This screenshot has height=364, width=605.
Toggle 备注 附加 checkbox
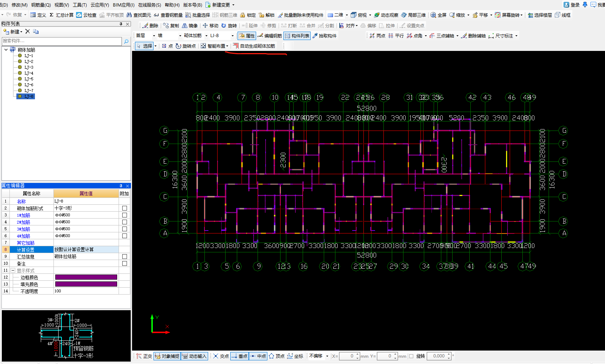coord(124,264)
